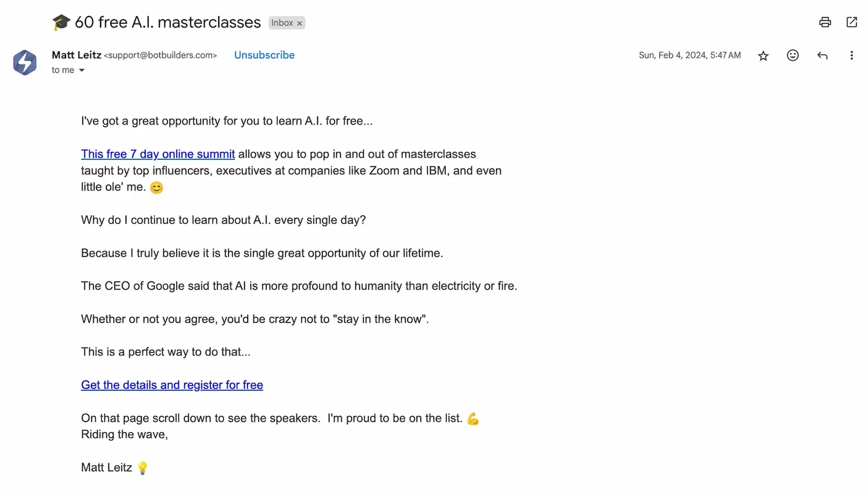Remove the Inbox label with the x

coord(300,23)
